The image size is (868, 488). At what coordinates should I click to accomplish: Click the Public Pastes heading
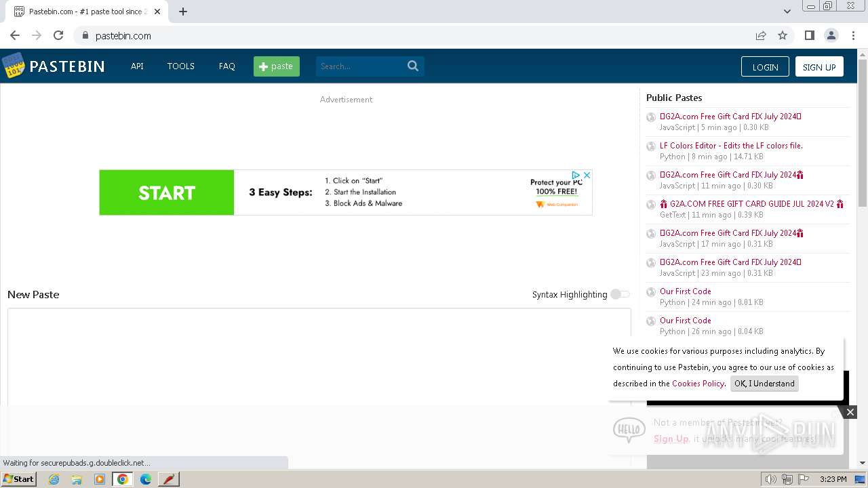[x=674, y=98]
